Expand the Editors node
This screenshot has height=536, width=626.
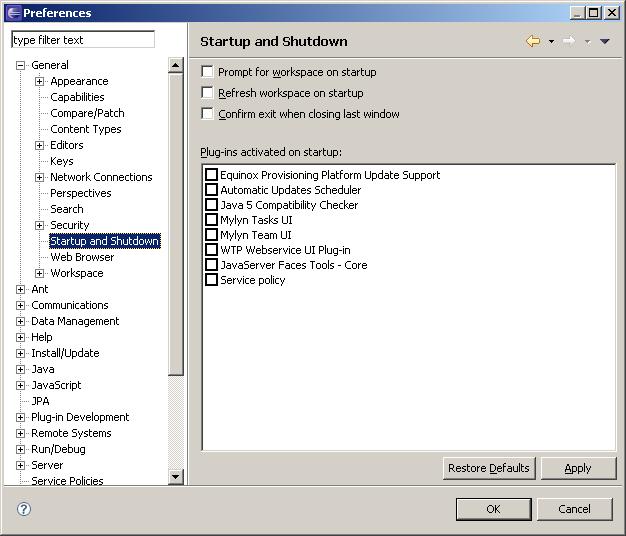coord(39,145)
